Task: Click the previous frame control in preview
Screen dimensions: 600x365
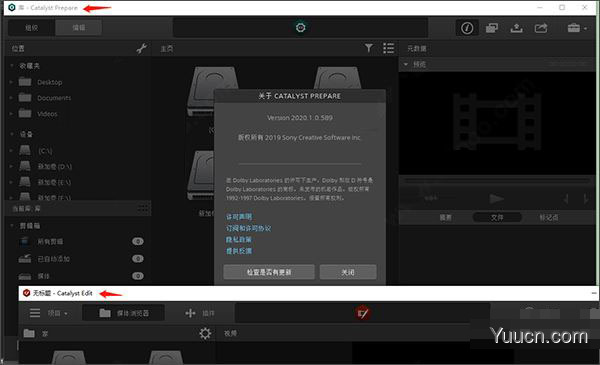Action: click(566, 199)
